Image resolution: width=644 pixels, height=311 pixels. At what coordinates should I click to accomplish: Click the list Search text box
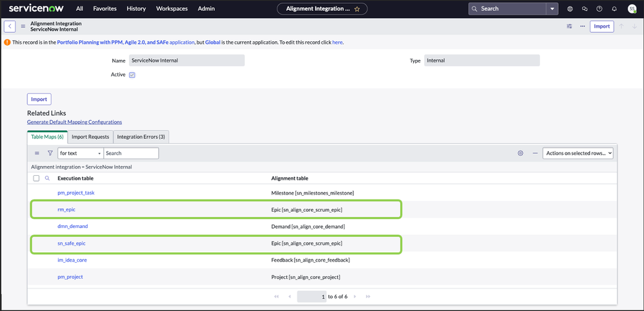pos(131,153)
